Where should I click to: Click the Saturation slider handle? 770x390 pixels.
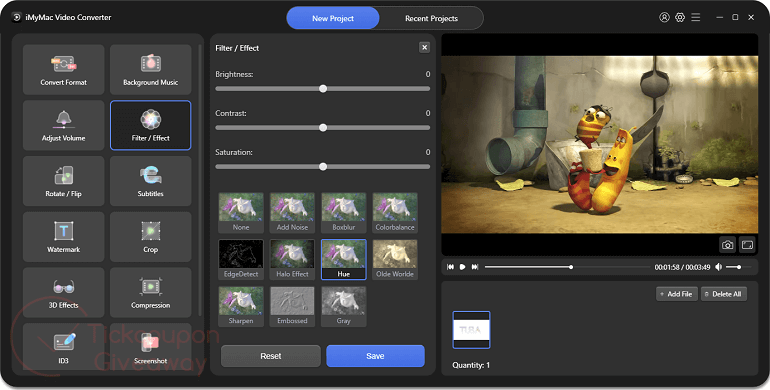(323, 167)
